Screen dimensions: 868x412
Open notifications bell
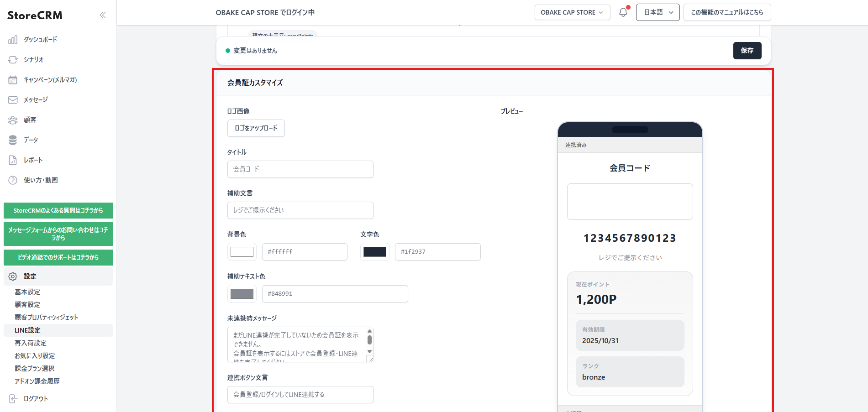pyautogui.click(x=623, y=12)
